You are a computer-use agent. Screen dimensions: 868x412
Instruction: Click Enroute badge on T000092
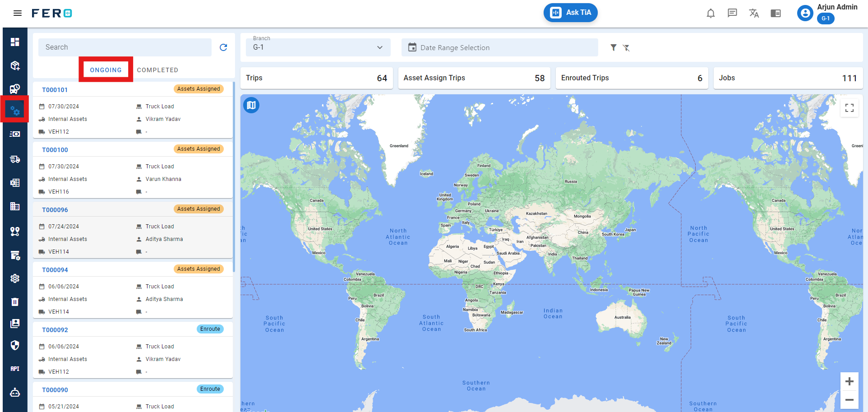[210, 329]
